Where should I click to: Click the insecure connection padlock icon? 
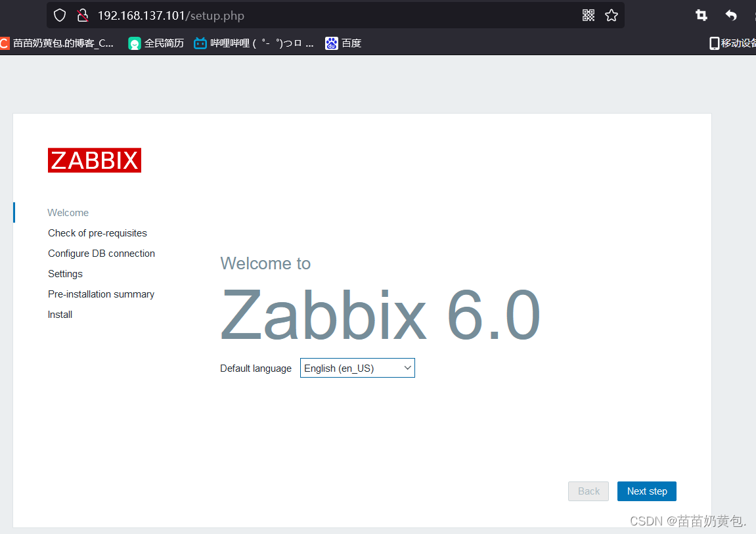tap(83, 15)
